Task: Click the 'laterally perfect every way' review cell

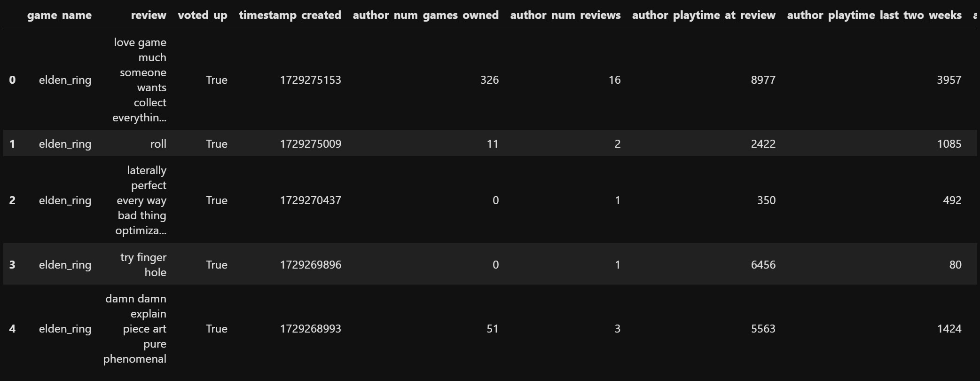Action: pos(141,200)
